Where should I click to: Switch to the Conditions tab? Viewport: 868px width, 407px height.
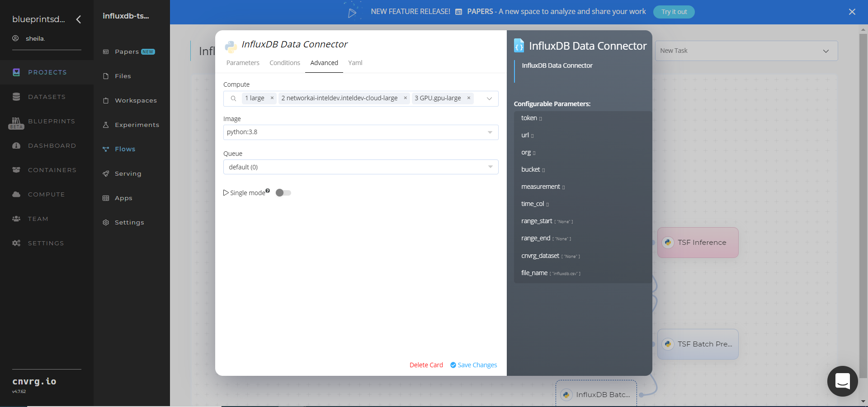[285, 63]
